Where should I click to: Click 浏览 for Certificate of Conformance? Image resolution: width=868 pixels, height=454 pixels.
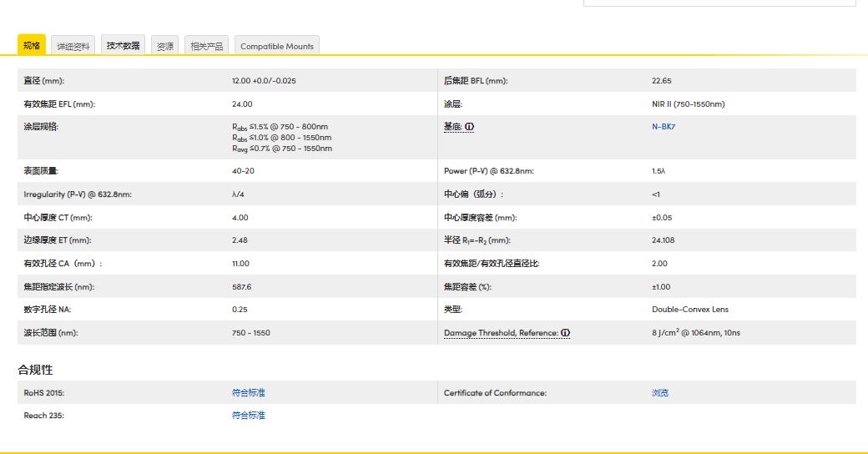coord(659,392)
